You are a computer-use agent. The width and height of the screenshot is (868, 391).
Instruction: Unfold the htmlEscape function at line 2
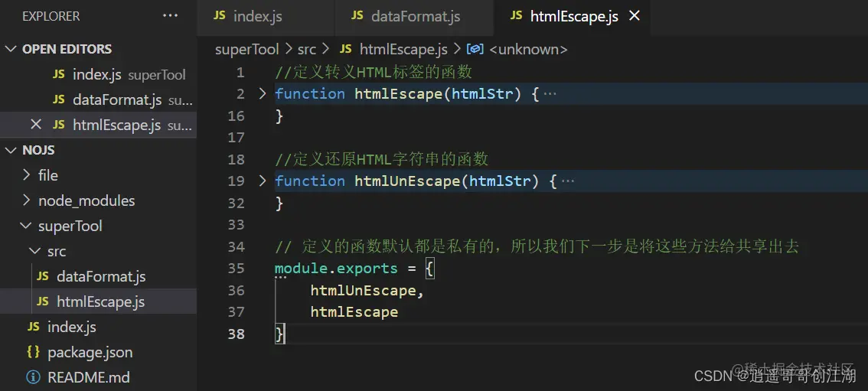pyautogui.click(x=263, y=93)
